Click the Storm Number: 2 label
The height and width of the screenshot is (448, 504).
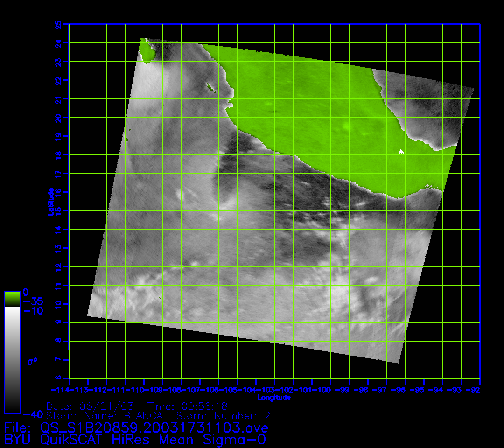(x=223, y=415)
